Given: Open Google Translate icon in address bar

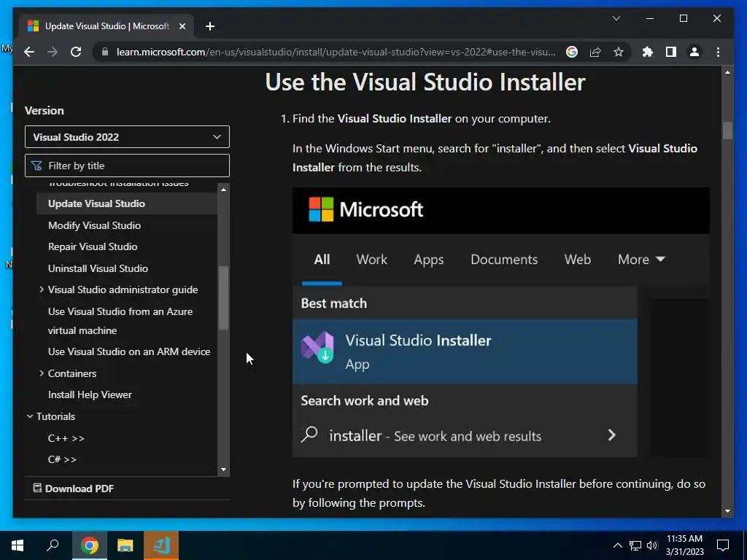Looking at the screenshot, I should tap(572, 52).
